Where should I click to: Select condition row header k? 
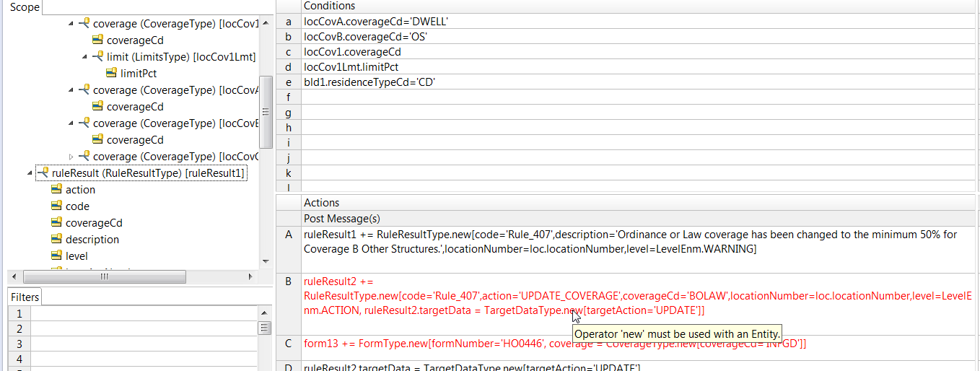point(289,173)
